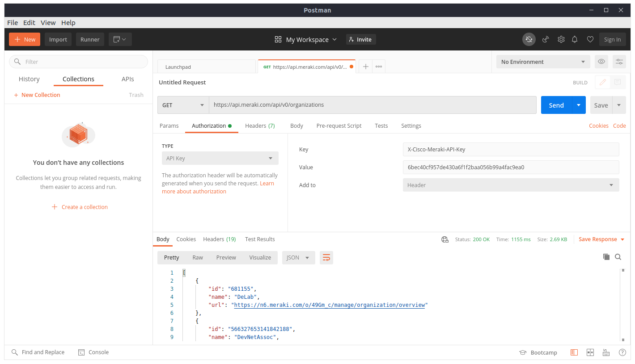
Task: Open the satellite capture requests icon
Action: click(546, 39)
